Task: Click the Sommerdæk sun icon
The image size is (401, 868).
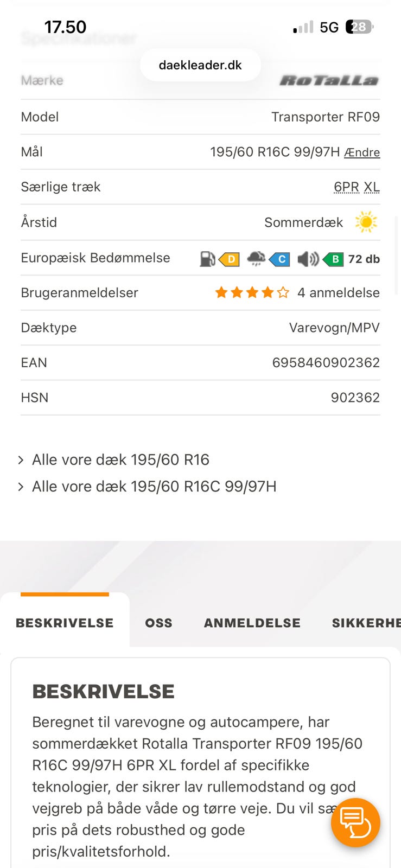Action: [367, 222]
